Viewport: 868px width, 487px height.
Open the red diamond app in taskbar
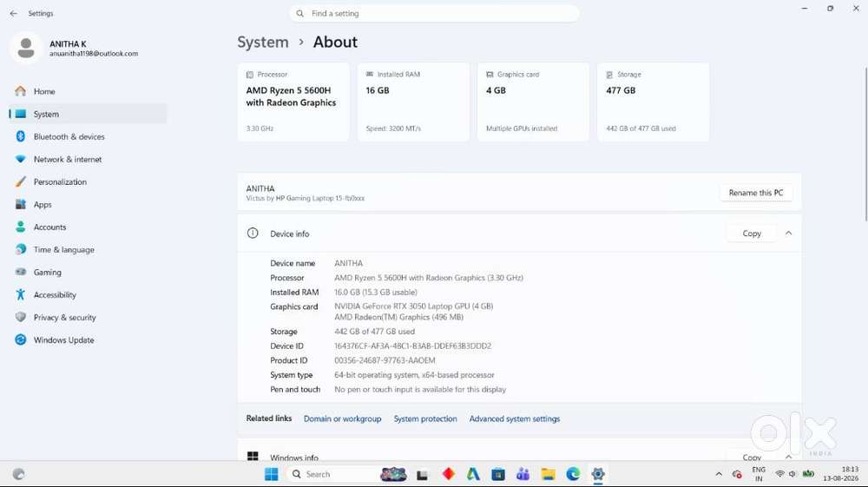tap(449, 474)
